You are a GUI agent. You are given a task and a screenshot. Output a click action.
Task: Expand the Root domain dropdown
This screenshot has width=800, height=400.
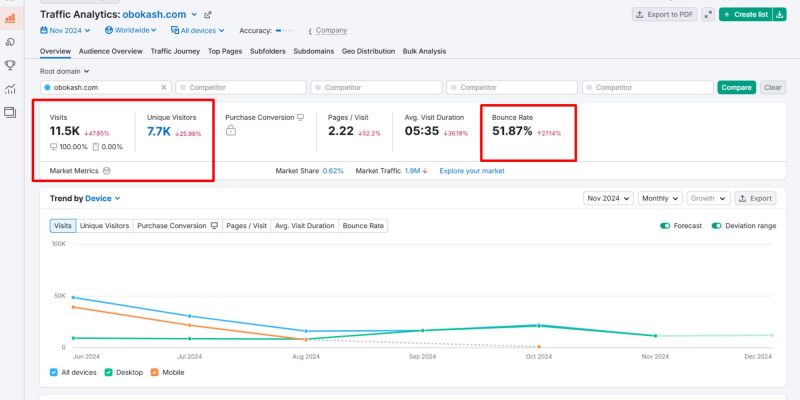[x=64, y=71]
